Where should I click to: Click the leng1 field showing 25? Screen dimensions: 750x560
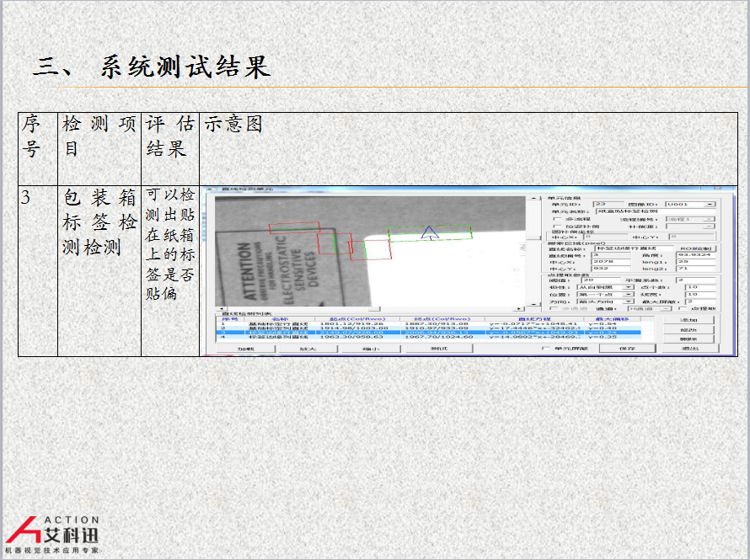696,262
